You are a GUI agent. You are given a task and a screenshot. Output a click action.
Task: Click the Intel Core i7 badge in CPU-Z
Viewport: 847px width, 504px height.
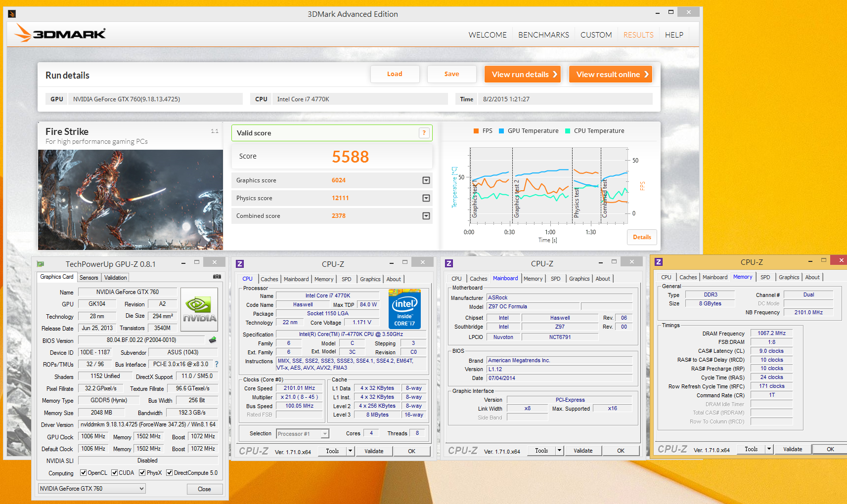coord(404,309)
